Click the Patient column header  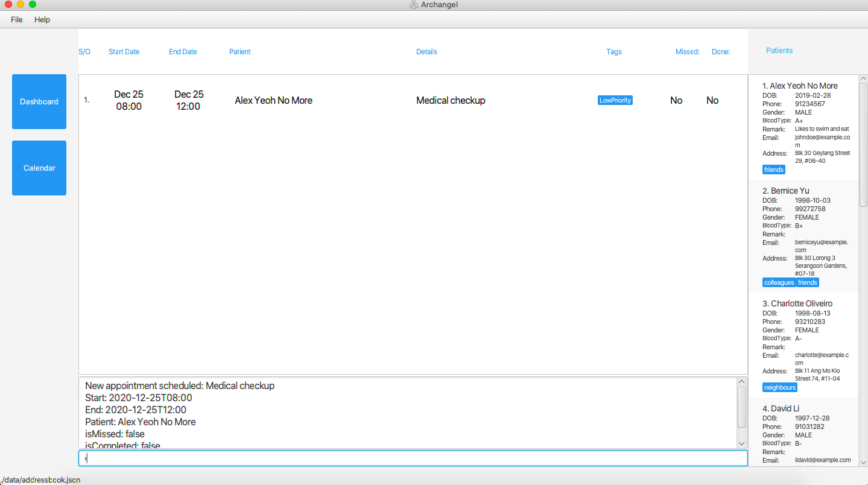click(x=239, y=52)
